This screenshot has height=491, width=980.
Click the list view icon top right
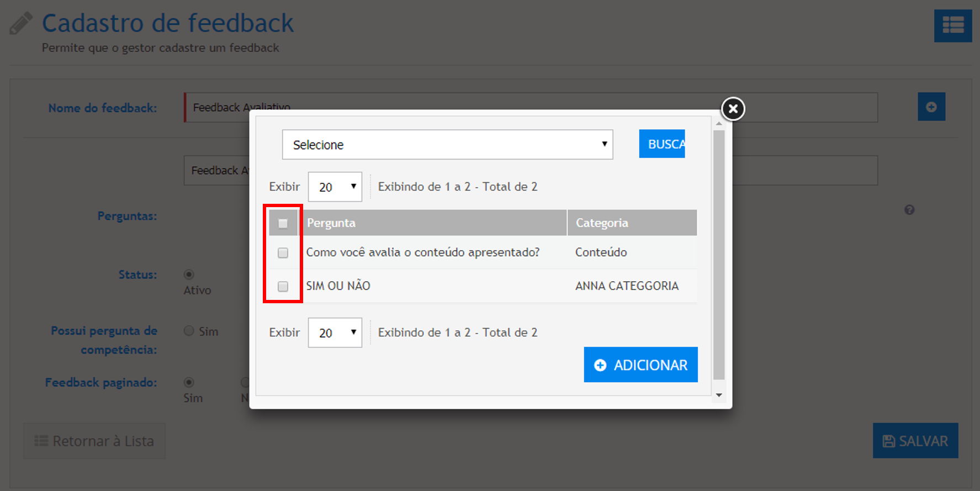click(952, 25)
